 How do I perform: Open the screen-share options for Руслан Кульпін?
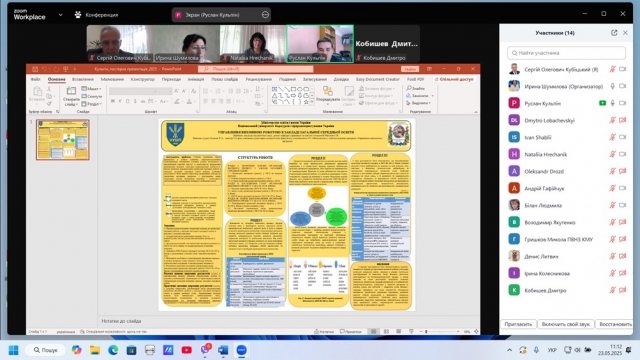click(x=265, y=15)
